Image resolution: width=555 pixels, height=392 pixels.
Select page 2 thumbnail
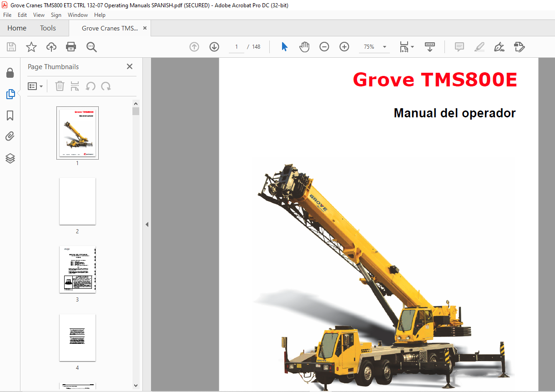77,201
